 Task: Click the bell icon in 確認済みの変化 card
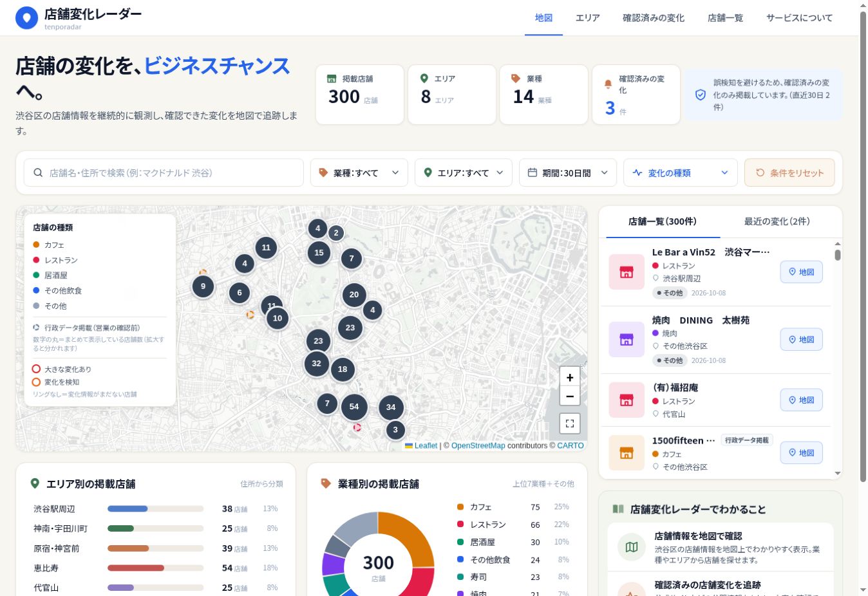(x=608, y=84)
